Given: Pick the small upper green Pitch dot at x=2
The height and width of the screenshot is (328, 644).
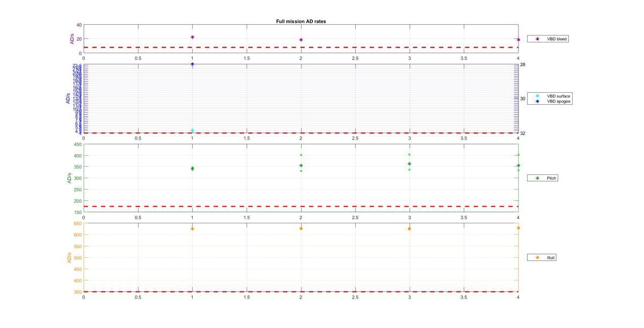Looking at the screenshot, I should 301,155.
